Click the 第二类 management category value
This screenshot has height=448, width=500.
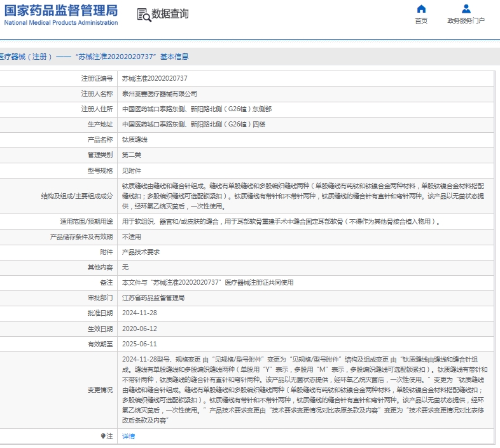[x=132, y=154]
